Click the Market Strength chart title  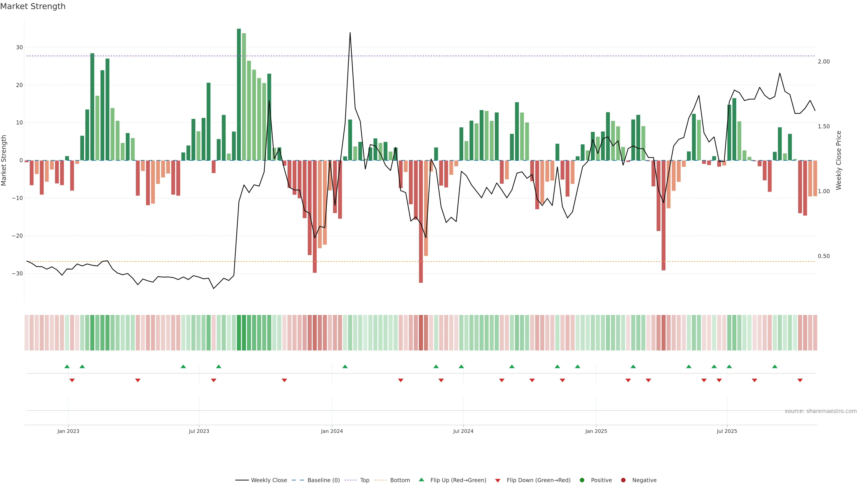tap(33, 6)
